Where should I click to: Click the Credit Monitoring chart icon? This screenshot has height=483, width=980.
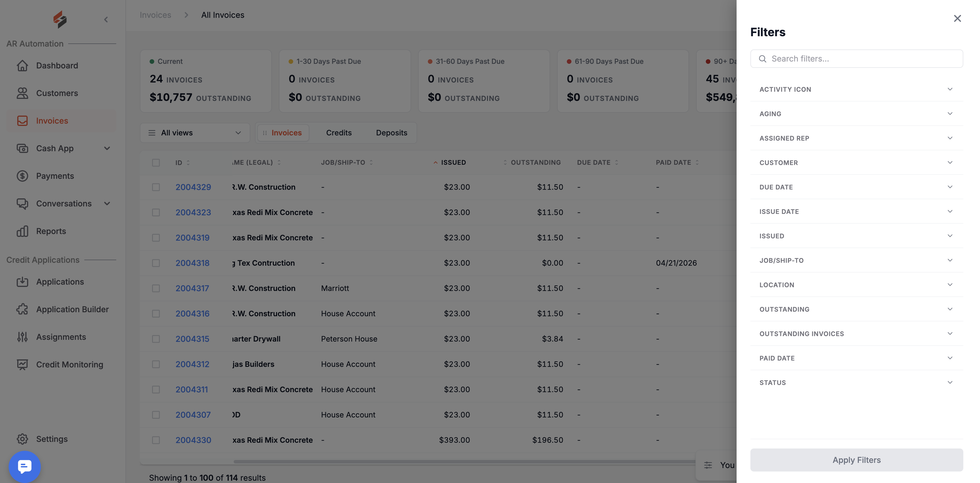(22, 365)
